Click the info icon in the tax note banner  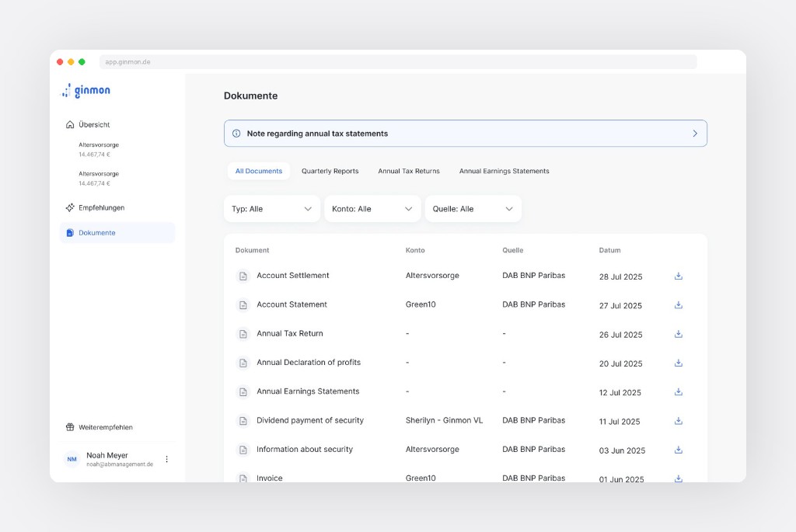[x=236, y=134]
